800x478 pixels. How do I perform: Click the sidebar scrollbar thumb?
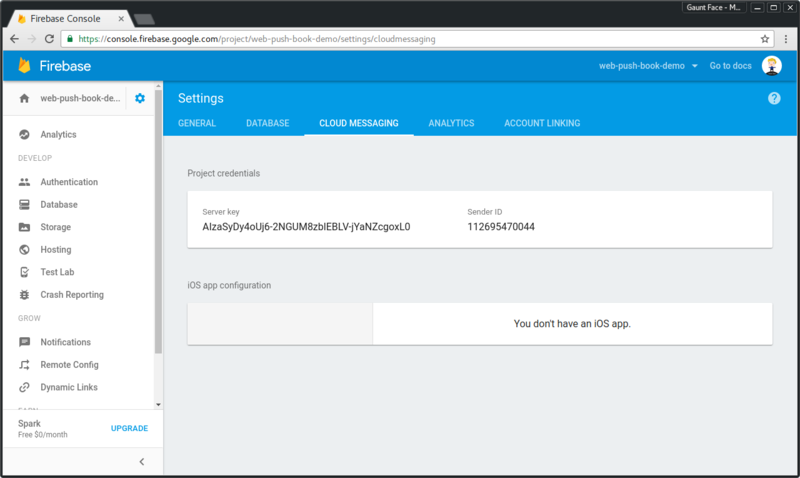point(158,222)
